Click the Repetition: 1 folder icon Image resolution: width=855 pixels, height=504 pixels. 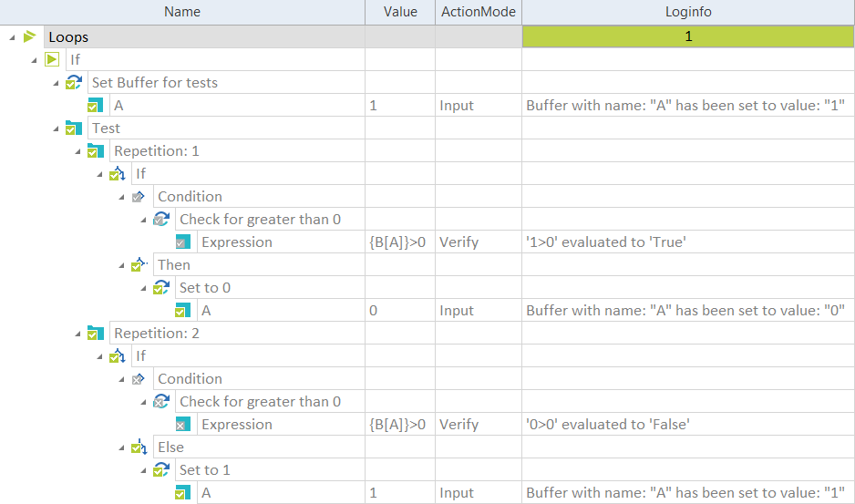(x=96, y=151)
